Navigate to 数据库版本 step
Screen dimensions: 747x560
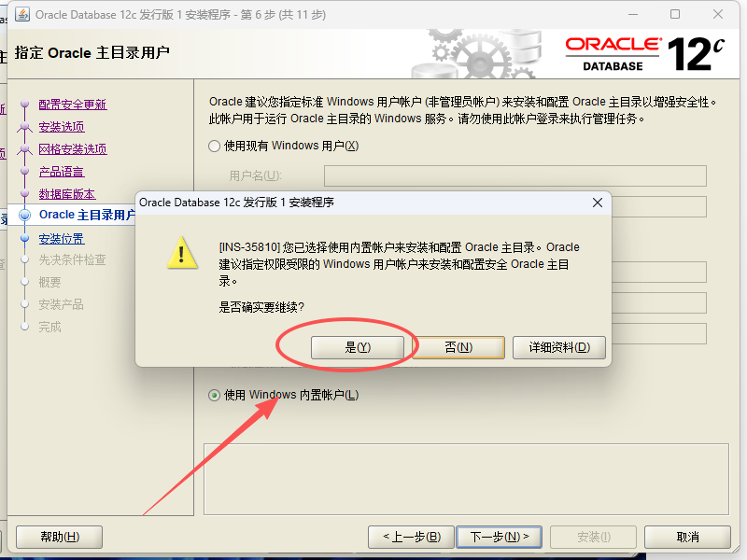pos(67,194)
